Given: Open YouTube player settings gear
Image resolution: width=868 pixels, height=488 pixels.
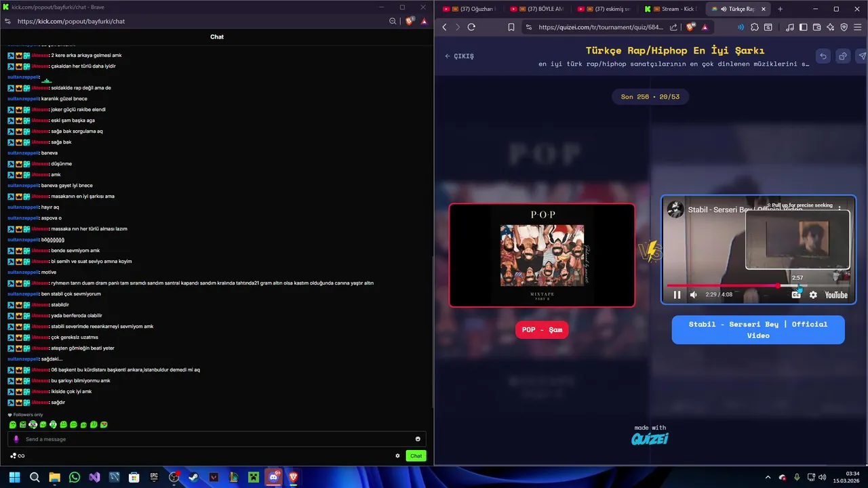Looking at the screenshot, I should pyautogui.click(x=813, y=295).
